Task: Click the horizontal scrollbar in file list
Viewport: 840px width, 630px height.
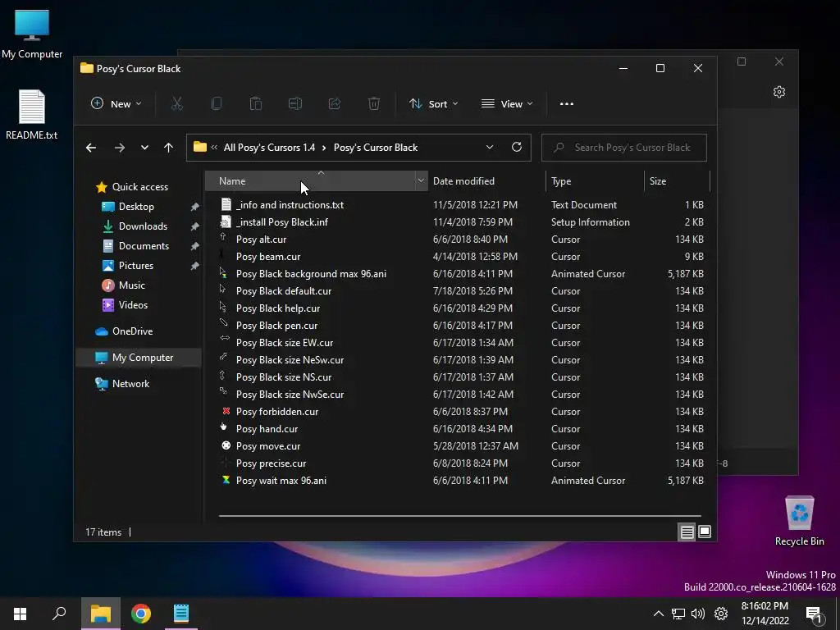Action: click(459, 516)
